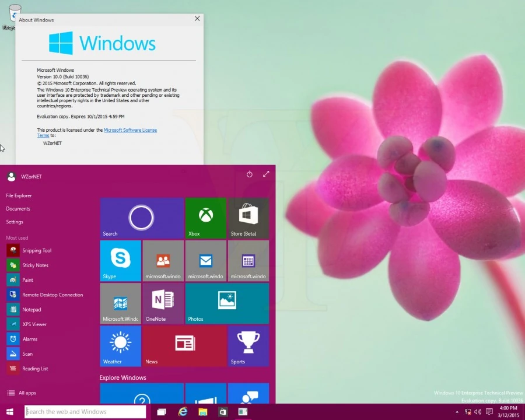Click the WZorNET user account picture
The width and height of the screenshot is (525, 420).
point(12,177)
